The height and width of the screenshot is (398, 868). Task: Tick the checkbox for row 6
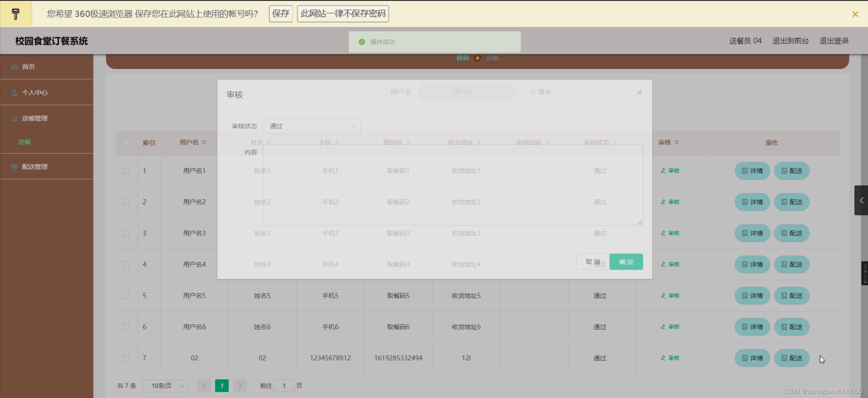(x=126, y=327)
